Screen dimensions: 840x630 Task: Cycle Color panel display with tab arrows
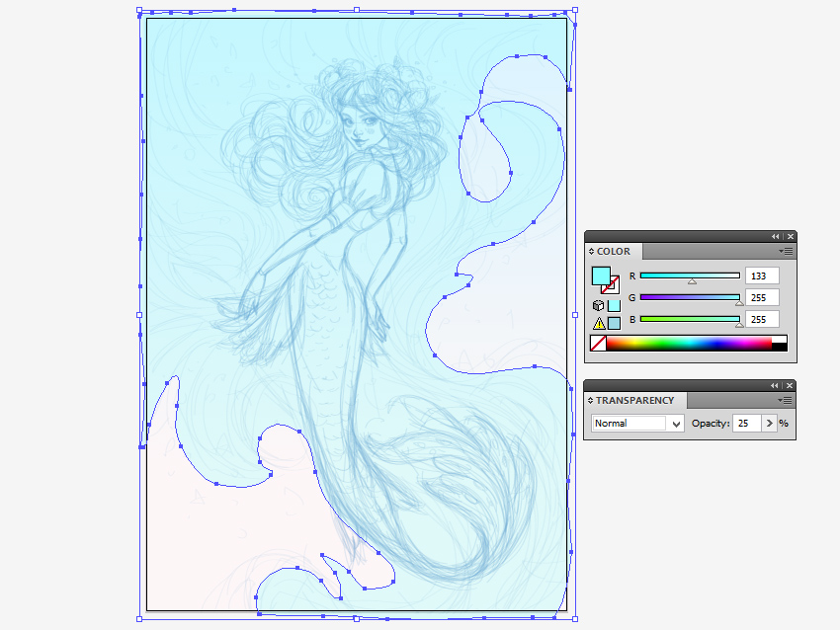click(591, 251)
